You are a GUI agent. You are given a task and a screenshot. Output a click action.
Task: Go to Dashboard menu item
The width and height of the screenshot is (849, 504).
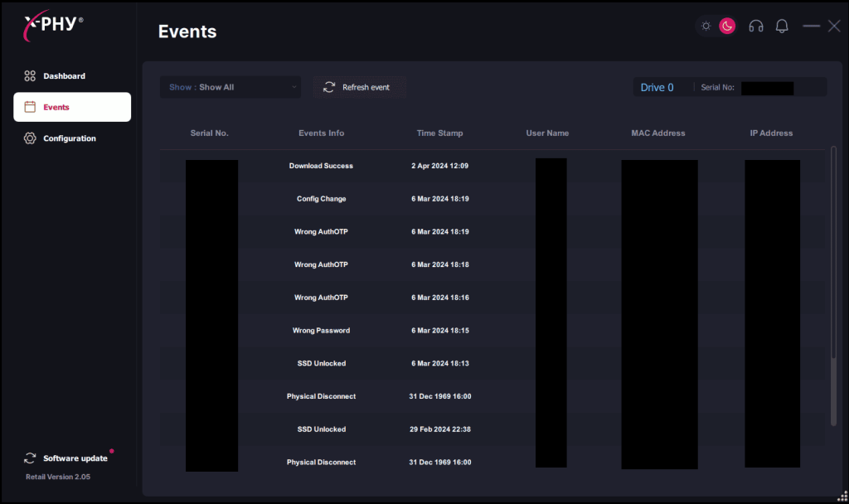tap(64, 76)
